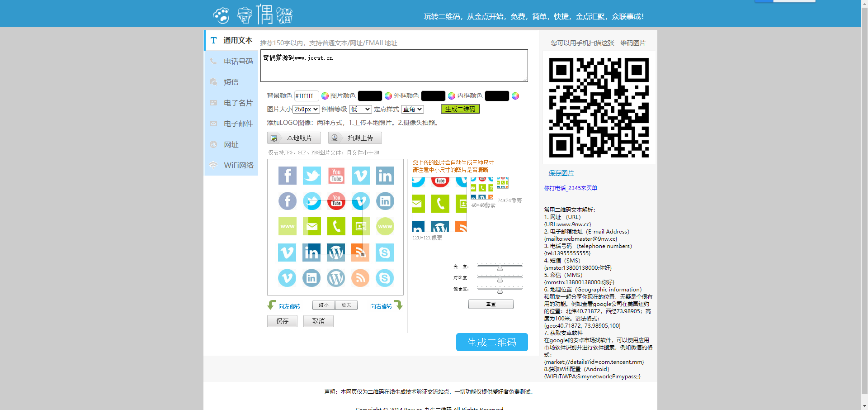
Task: Click the 亮度 brightness slider handle
Action: point(500,268)
